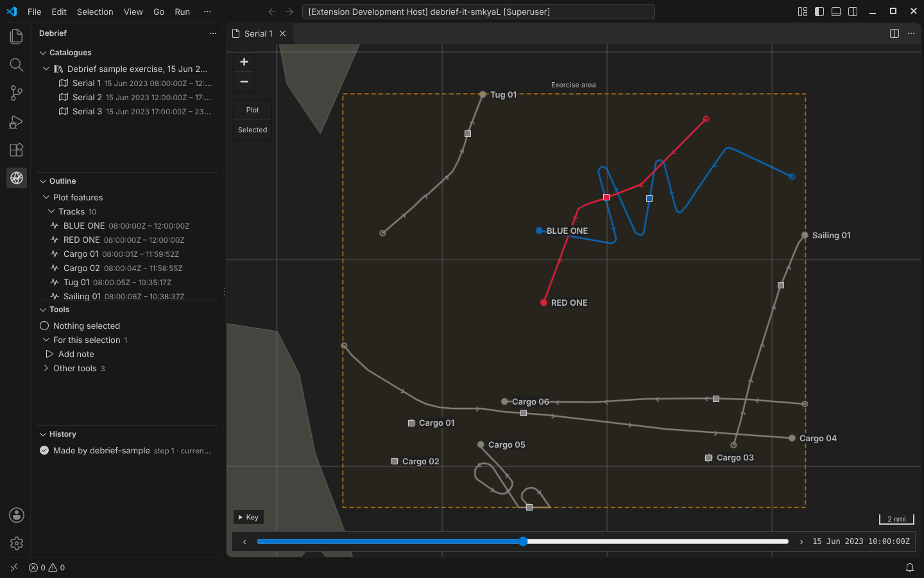
Task: Click the Selected button on map
Action: point(253,130)
